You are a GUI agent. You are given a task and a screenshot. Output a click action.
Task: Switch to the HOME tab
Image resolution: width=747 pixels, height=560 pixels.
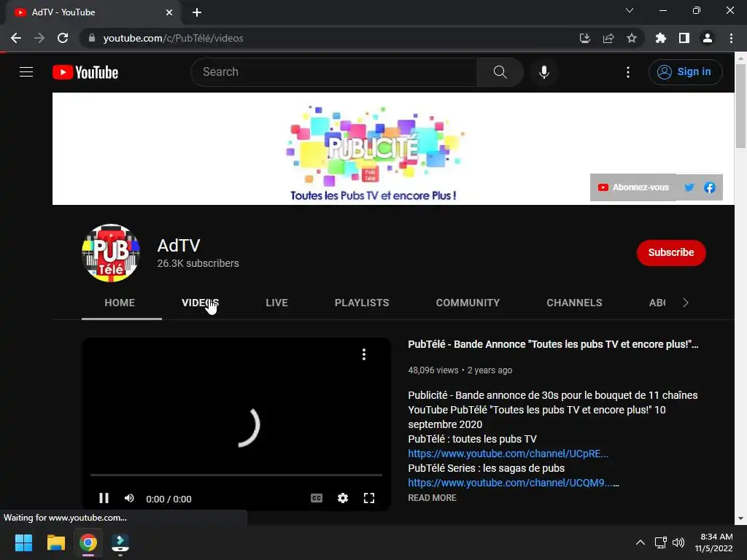point(120,303)
